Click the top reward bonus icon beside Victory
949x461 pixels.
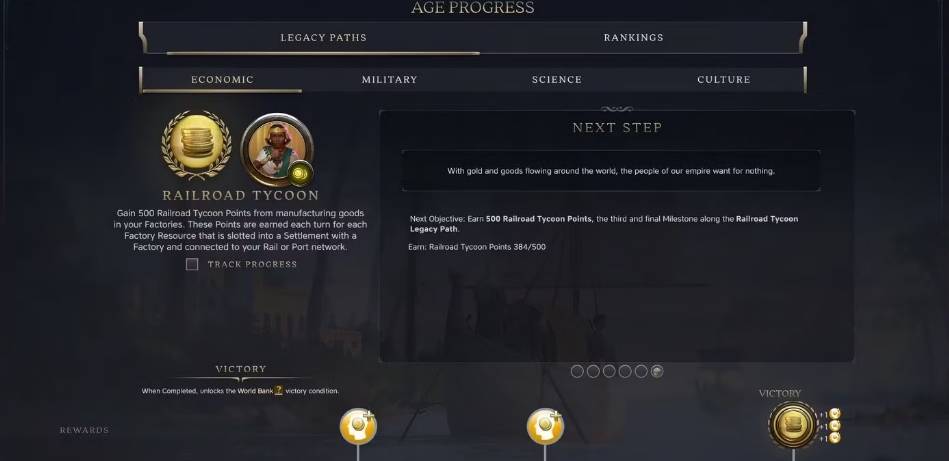(835, 414)
